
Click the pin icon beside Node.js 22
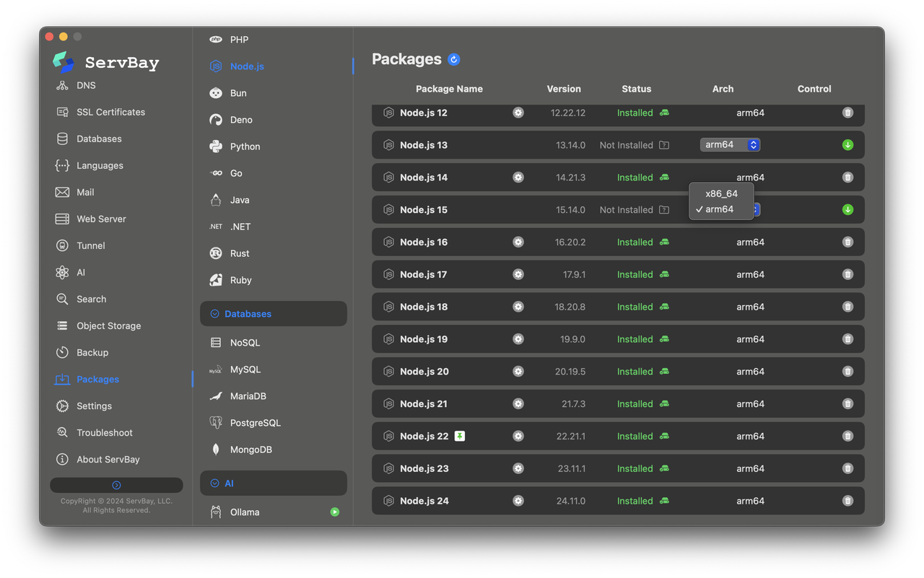tap(459, 436)
